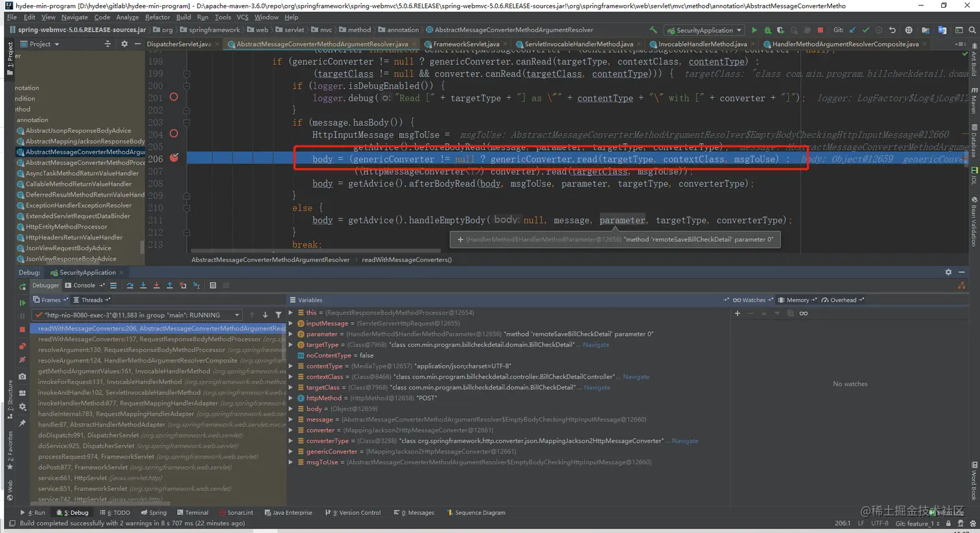The width and height of the screenshot is (980, 533).
Task: Toggle breakpoint on line 204
Action: pyautogui.click(x=173, y=134)
